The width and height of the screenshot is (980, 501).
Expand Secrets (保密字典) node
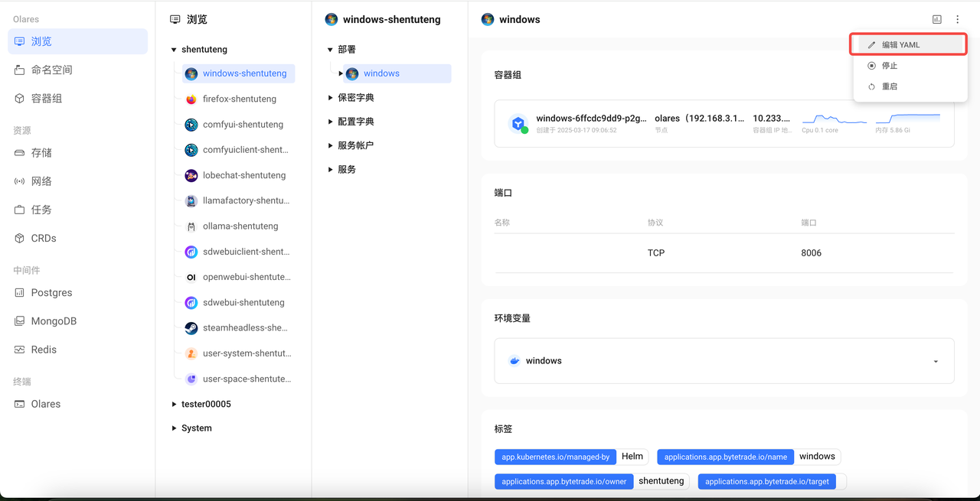(330, 98)
